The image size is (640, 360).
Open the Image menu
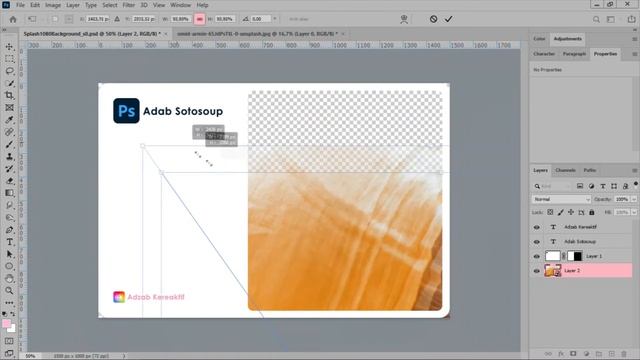(53, 5)
